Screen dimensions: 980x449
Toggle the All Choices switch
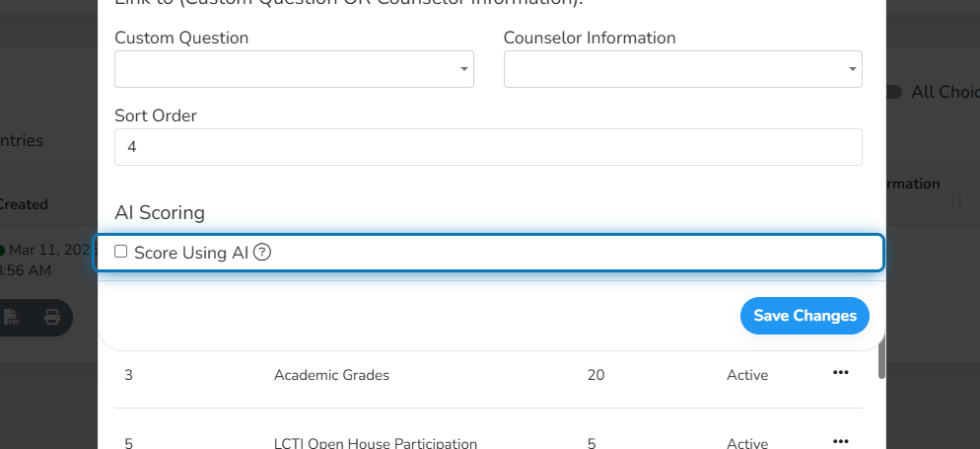click(895, 92)
